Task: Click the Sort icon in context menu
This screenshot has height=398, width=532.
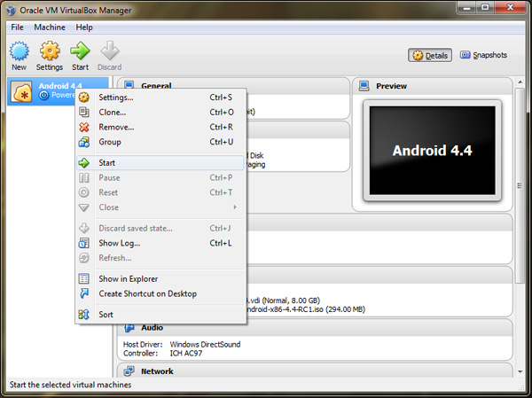Action: pyautogui.click(x=84, y=315)
